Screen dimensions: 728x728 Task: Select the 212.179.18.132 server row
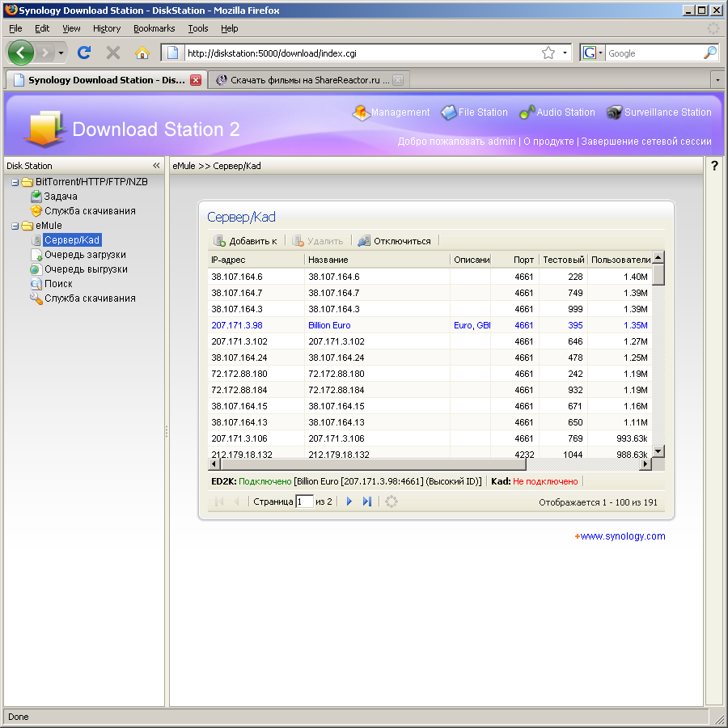coord(430,453)
